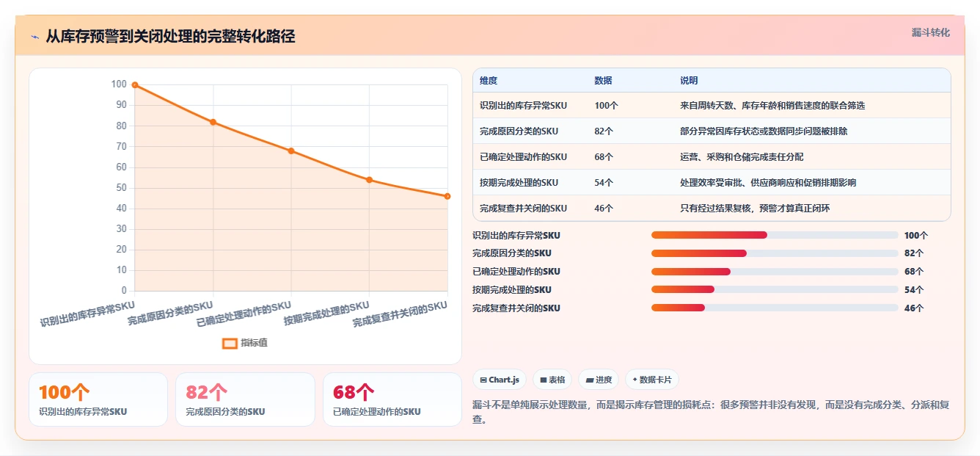980x456 pixels.
Task: Click the 68个 table data cell
Action: click(x=604, y=157)
